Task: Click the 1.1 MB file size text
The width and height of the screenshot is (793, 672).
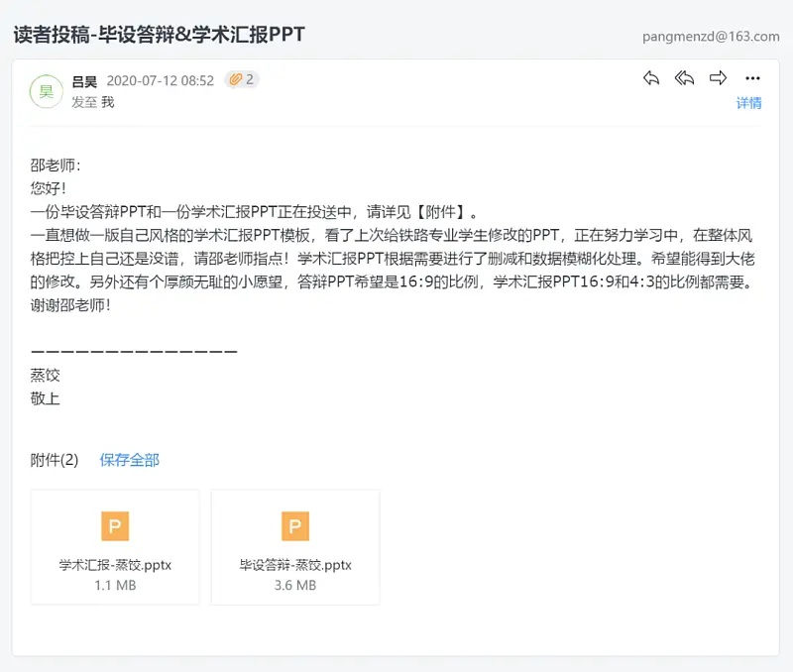Action: tap(115, 585)
